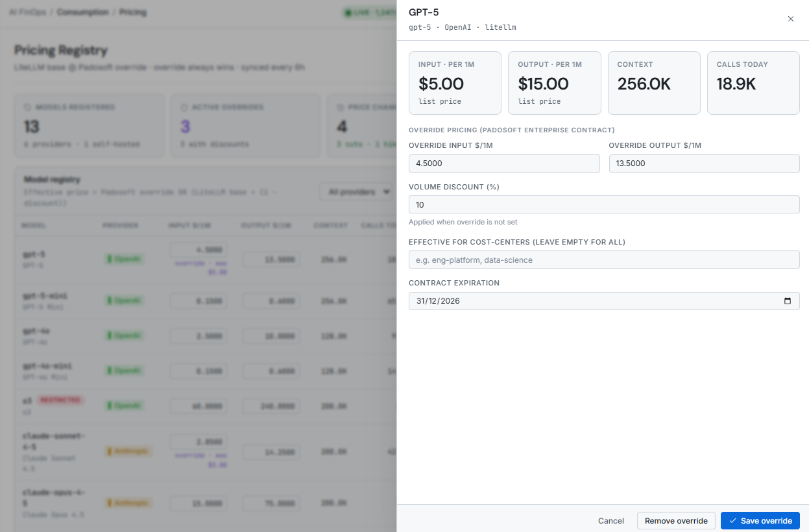The height and width of the screenshot is (532, 809).
Task: Click in the Override Input $/1M field
Action: (x=504, y=163)
